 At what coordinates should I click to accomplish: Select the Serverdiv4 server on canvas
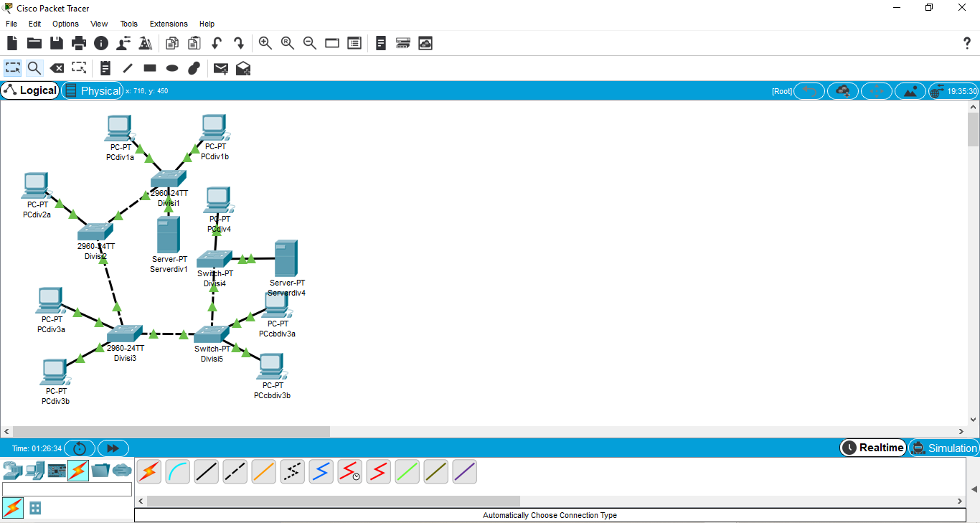coord(286,258)
